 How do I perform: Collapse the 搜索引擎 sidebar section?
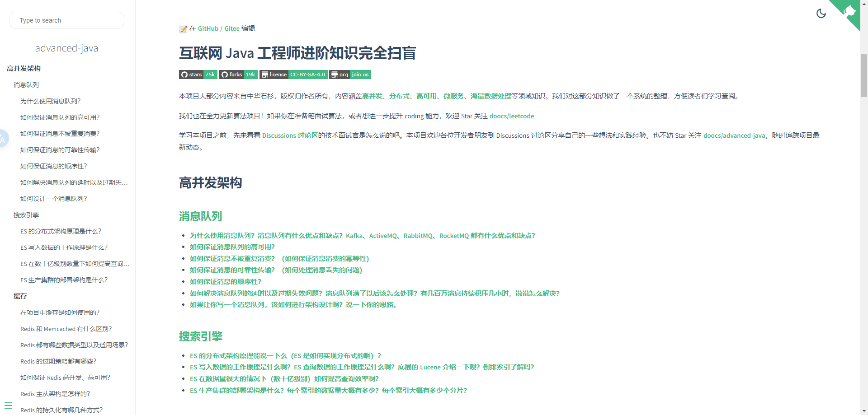tap(26, 215)
